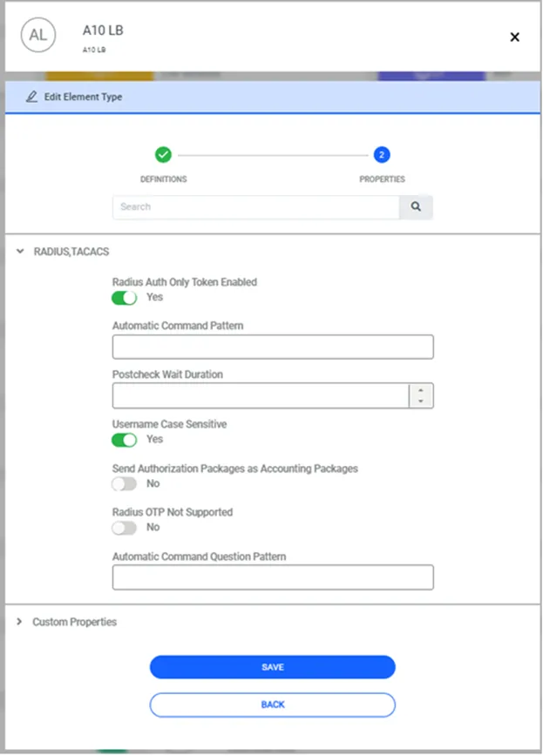543x756 pixels.
Task: Click the Edit Element Type pencil icon
Action: (32, 97)
